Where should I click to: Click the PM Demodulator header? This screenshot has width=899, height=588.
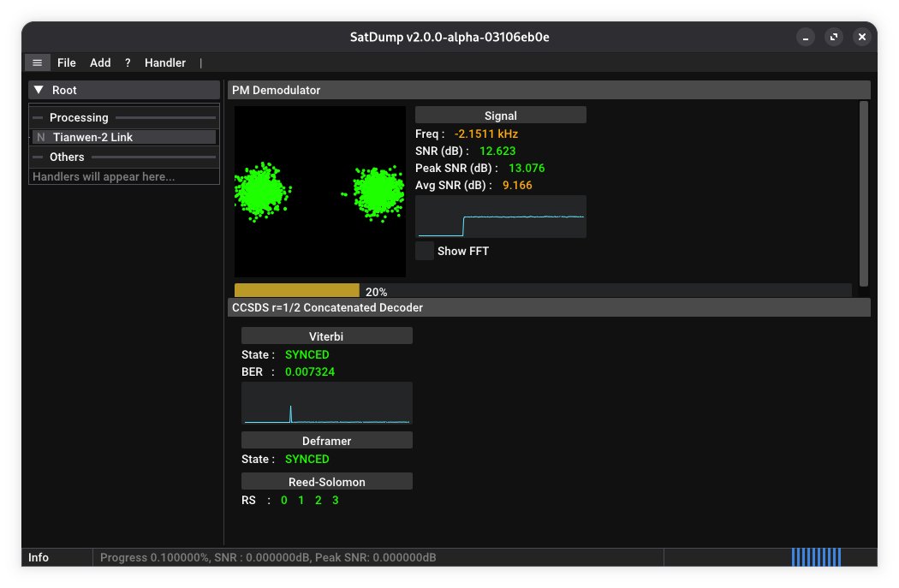click(549, 90)
